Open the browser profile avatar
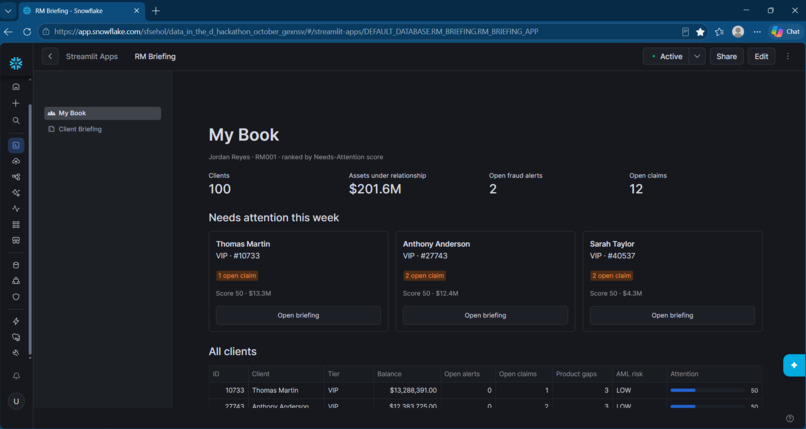Screen dimensions: 806x429 (x=738, y=32)
